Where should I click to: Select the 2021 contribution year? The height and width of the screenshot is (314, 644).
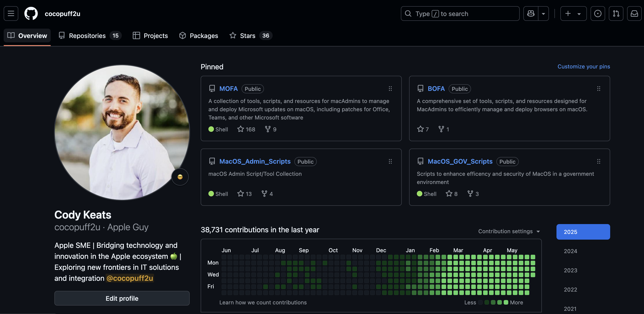click(x=583, y=309)
